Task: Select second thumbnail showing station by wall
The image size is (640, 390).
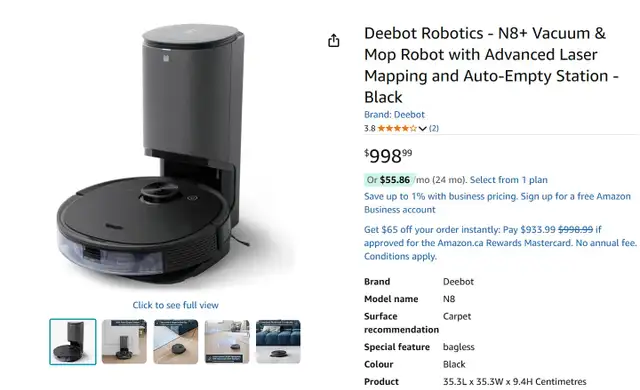Action: pos(124,342)
